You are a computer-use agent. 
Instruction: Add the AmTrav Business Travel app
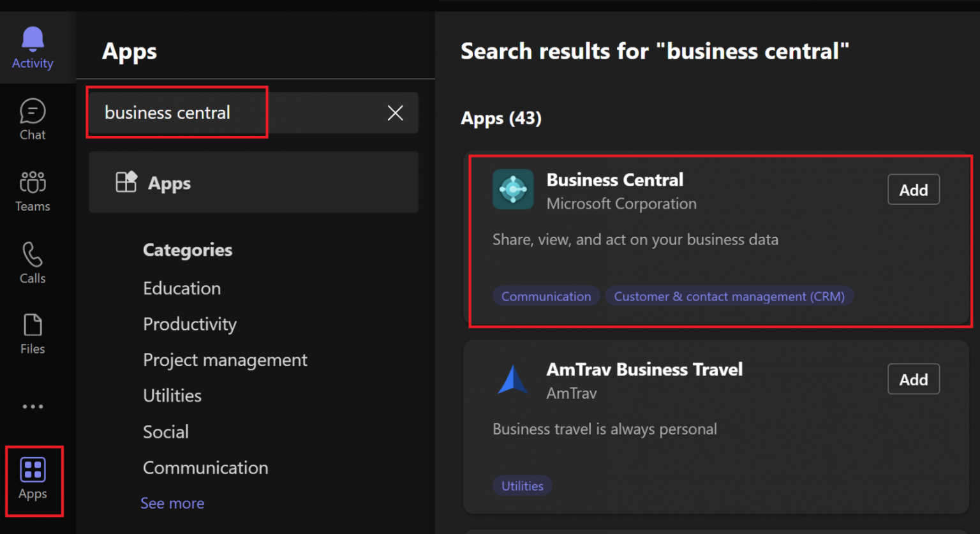click(x=913, y=378)
